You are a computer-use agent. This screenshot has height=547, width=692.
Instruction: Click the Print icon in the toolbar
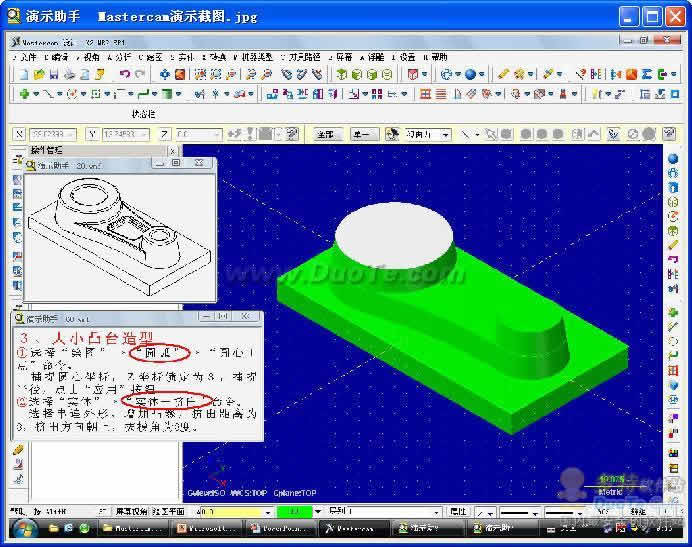click(x=69, y=75)
